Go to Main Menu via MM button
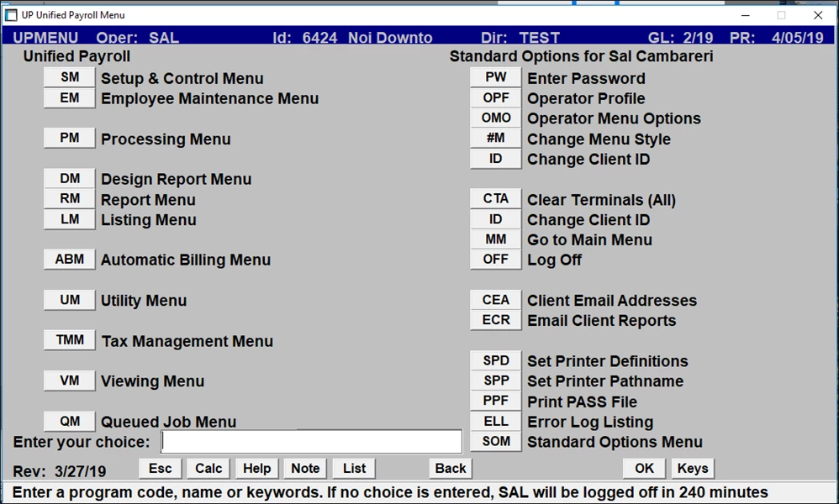Viewport: 839px width, 504px height. click(x=496, y=239)
